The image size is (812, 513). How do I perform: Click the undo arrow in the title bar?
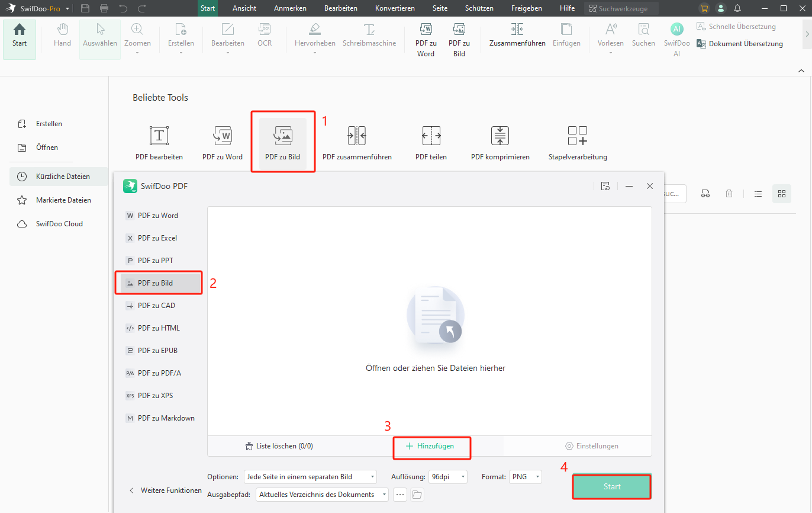pos(123,8)
